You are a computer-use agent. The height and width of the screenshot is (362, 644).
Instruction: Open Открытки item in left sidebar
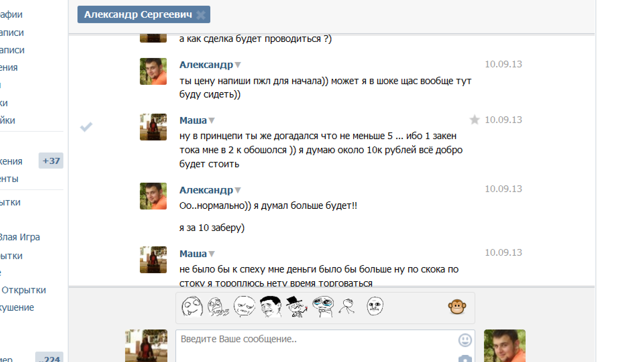[23, 290]
